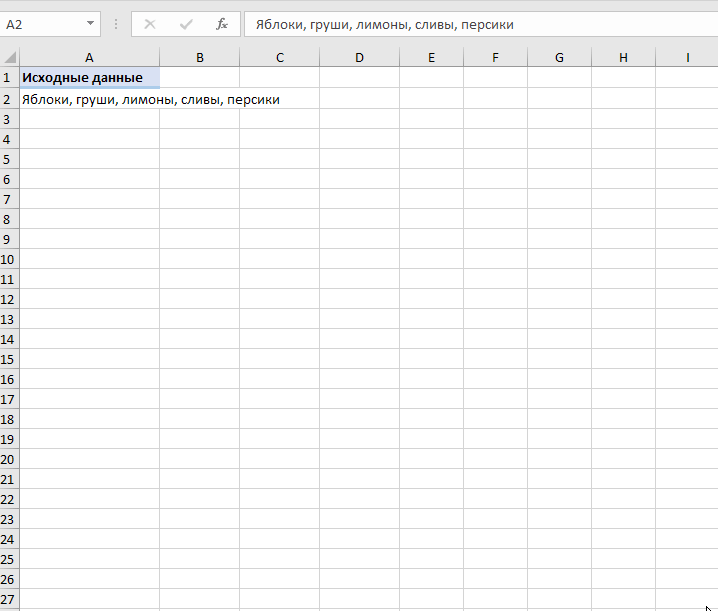Select column G header
718x611 pixels.
(x=559, y=58)
